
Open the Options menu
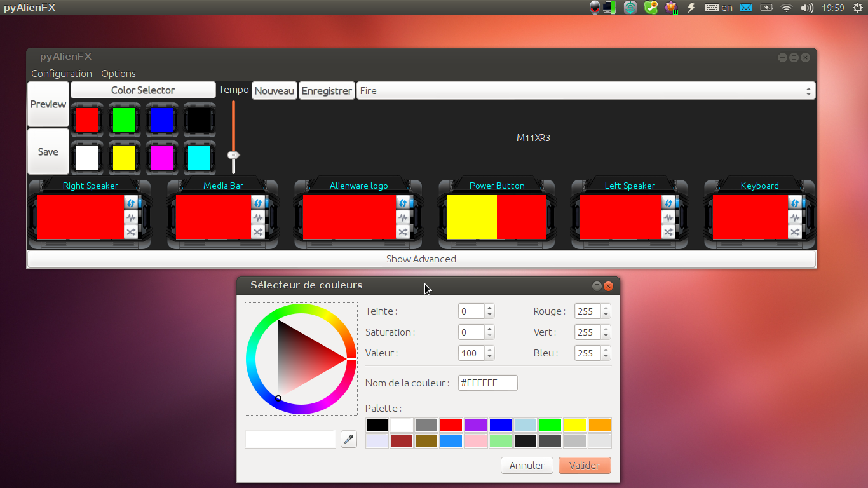(x=118, y=74)
